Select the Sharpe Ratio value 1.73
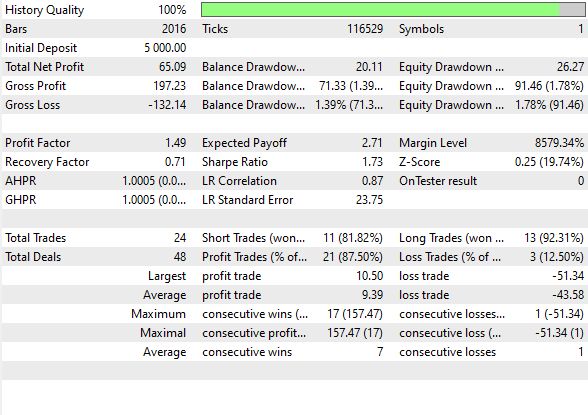Screen dimensions: 588x415 [372, 162]
